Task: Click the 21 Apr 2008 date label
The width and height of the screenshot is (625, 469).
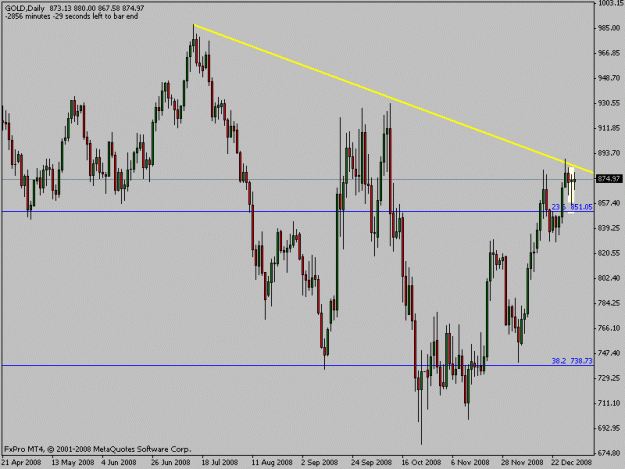Action: click(22, 462)
